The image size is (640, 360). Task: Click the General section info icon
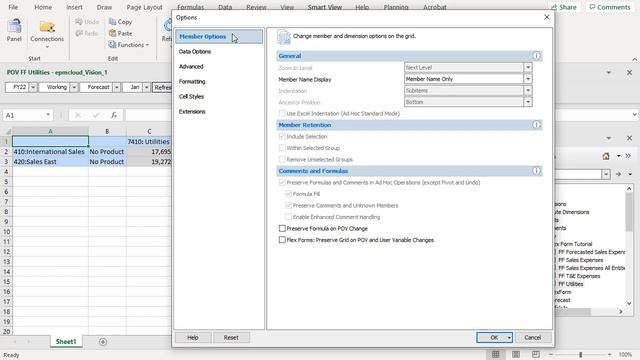coord(536,56)
